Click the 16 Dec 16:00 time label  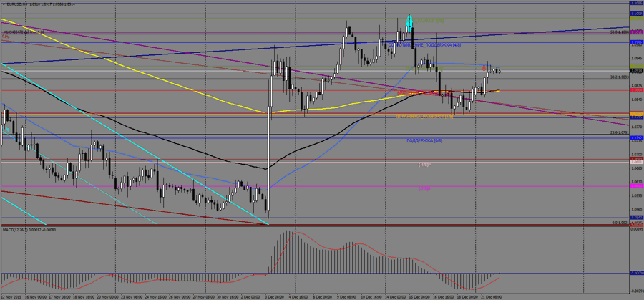coord(443,296)
